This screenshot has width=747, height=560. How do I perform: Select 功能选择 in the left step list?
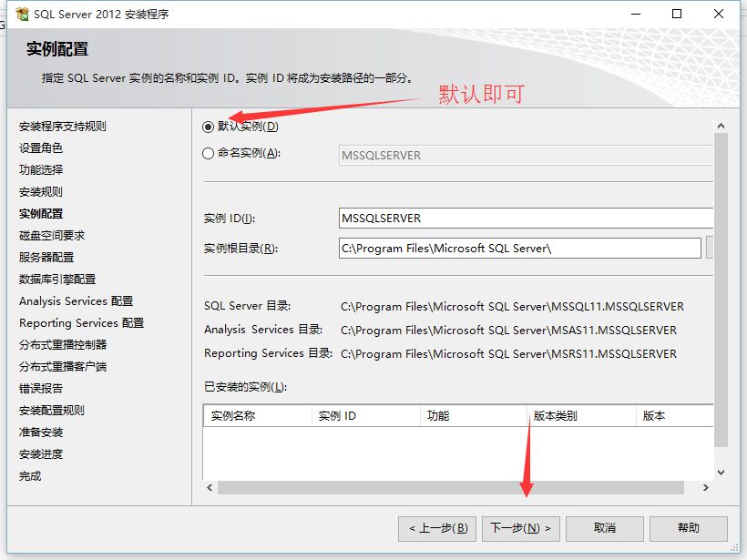click(x=41, y=168)
